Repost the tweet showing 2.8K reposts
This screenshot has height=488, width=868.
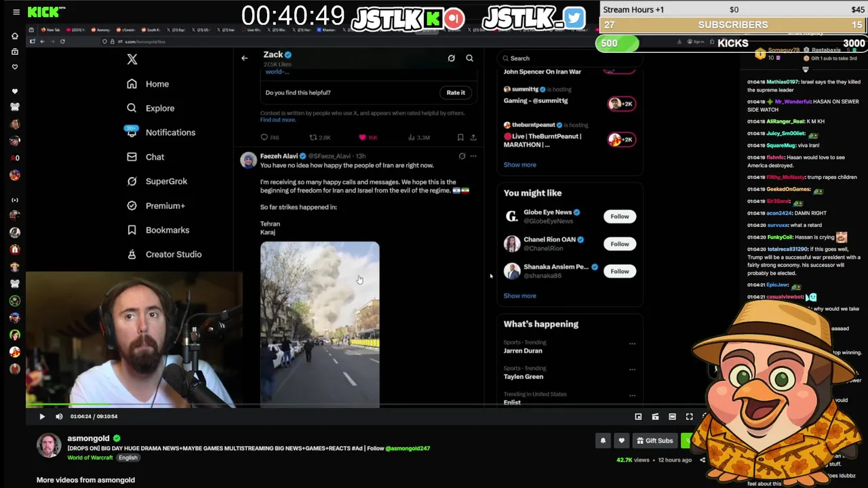coord(319,138)
